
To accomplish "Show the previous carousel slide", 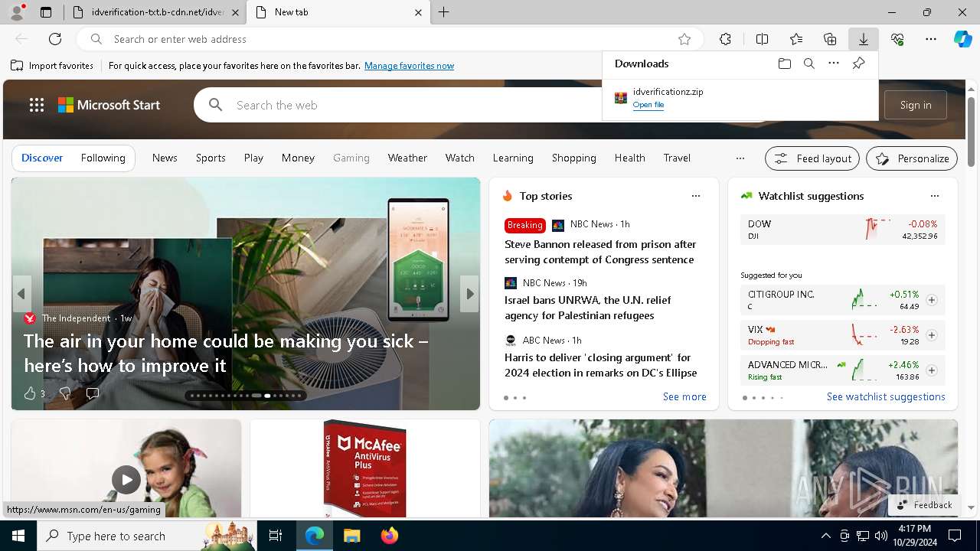I will pos(21,294).
